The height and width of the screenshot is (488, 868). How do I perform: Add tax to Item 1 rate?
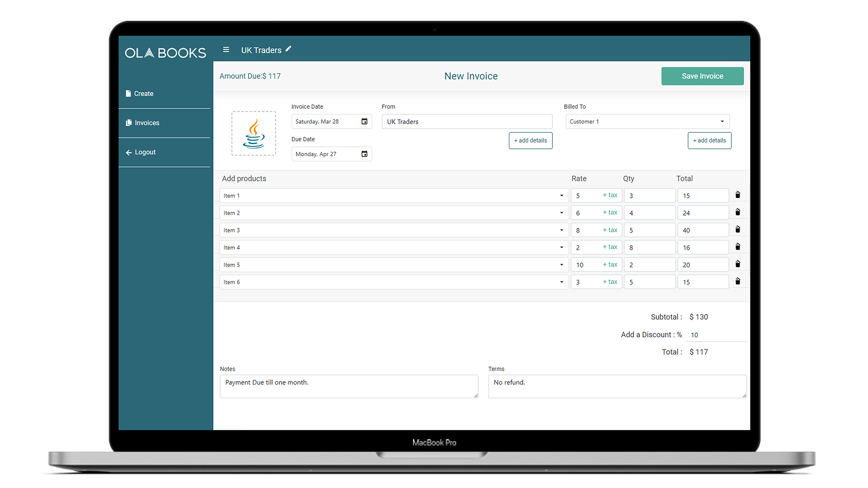click(x=610, y=195)
